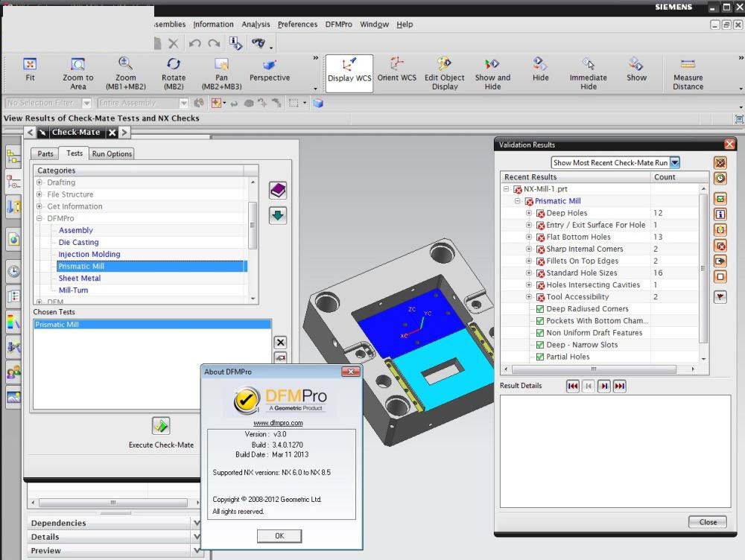Image resolution: width=745 pixels, height=560 pixels.
Task: Toggle the Deep - Narrow Slots checkbox
Action: pyautogui.click(x=540, y=345)
